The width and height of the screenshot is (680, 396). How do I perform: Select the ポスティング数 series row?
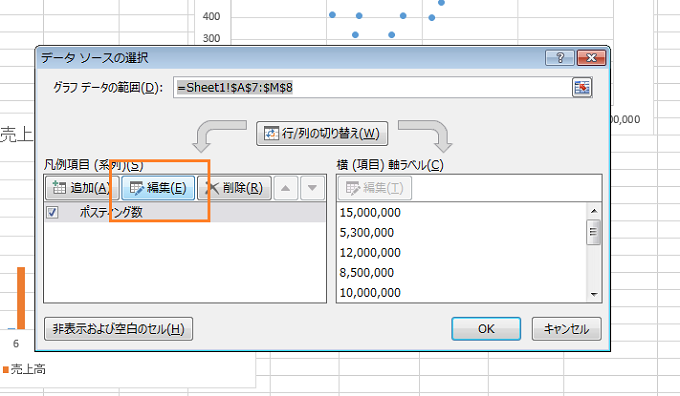click(x=185, y=213)
